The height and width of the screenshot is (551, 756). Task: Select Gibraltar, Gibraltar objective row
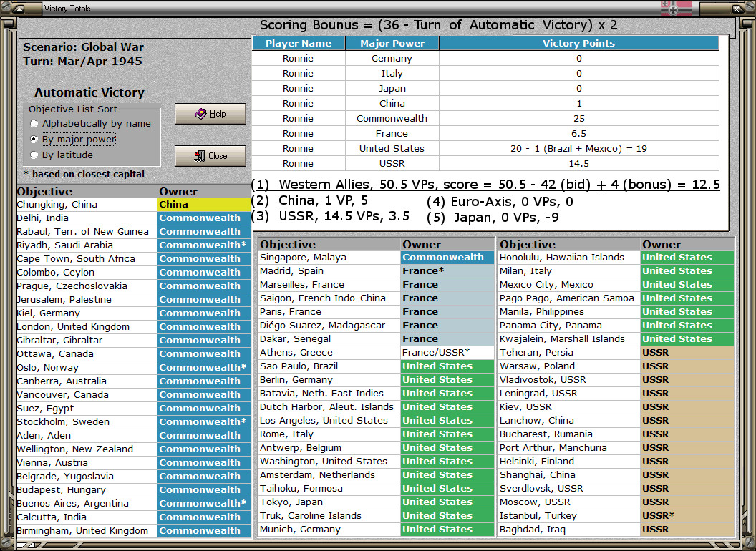click(x=134, y=341)
